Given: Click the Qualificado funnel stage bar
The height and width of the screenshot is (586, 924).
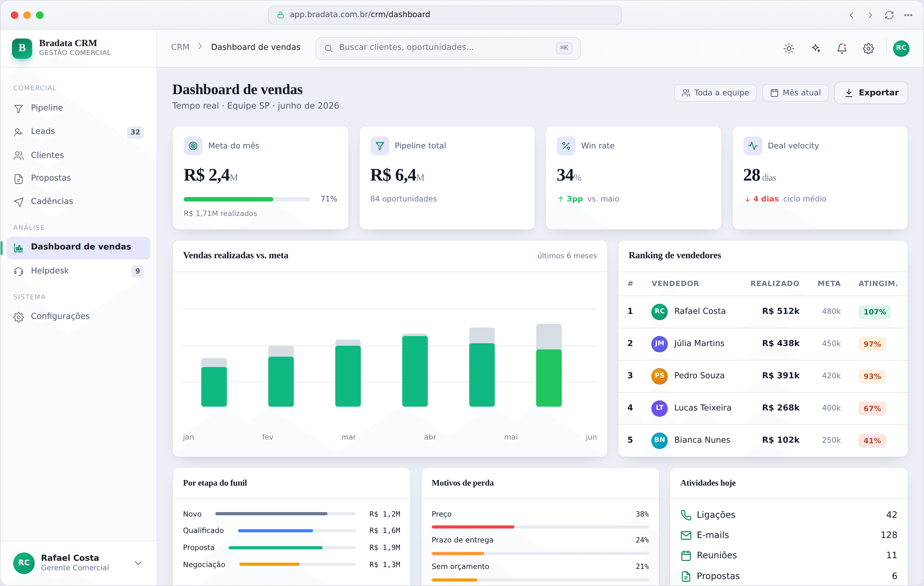Looking at the screenshot, I should click(297, 530).
